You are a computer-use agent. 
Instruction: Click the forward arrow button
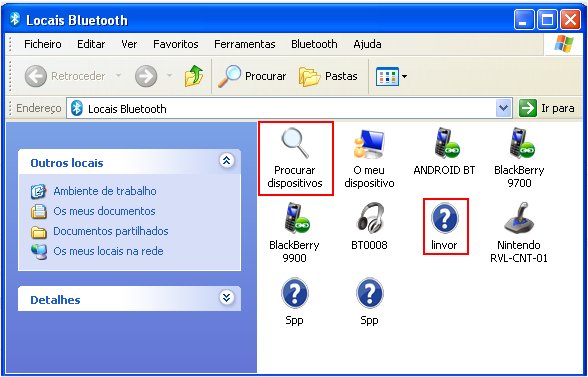pyautogui.click(x=146, y=76)
